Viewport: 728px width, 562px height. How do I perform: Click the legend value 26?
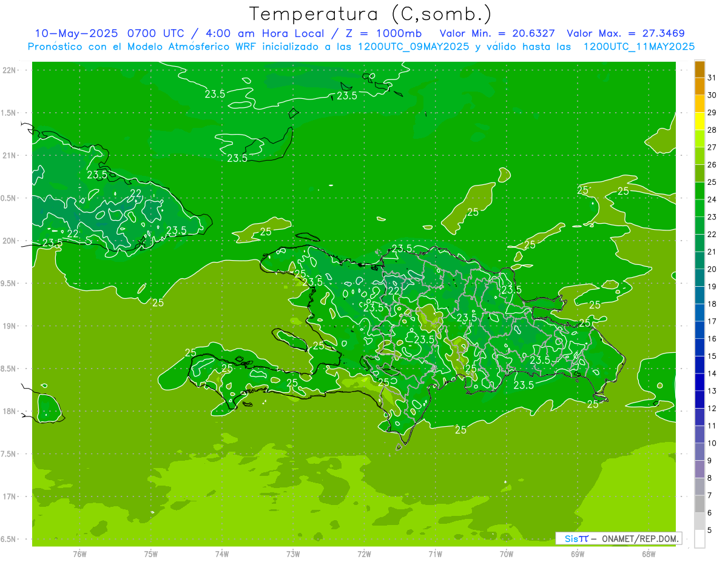click(712, 165)
